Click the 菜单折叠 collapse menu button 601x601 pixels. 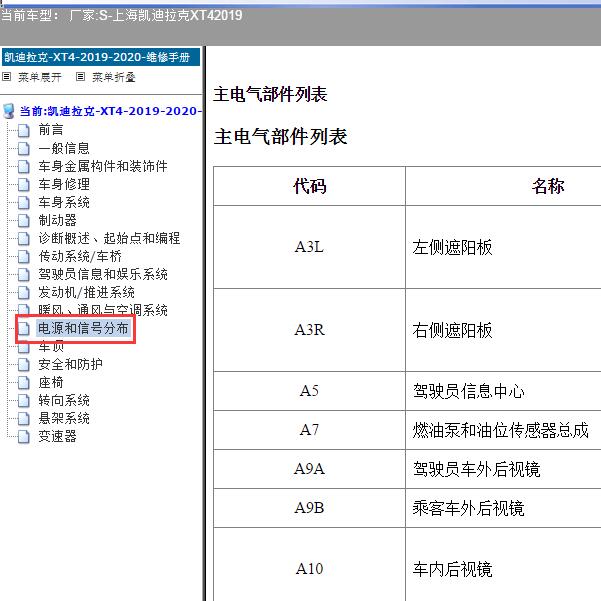(113, 77)
